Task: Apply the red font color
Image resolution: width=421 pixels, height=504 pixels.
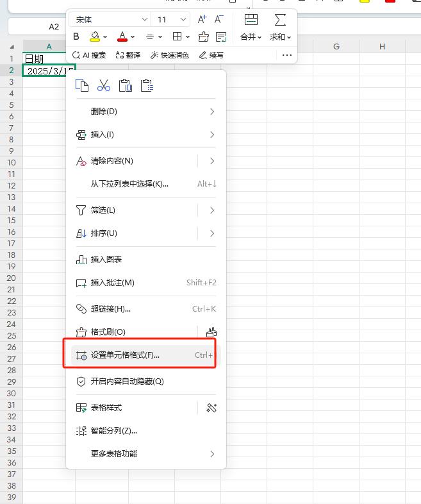Action: [122, 37]
